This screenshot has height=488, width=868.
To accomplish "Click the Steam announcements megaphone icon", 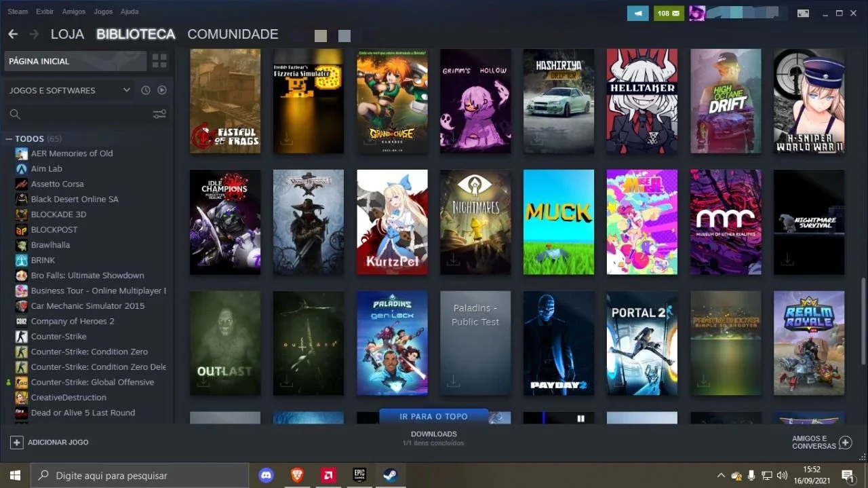I will click(638, 13).
